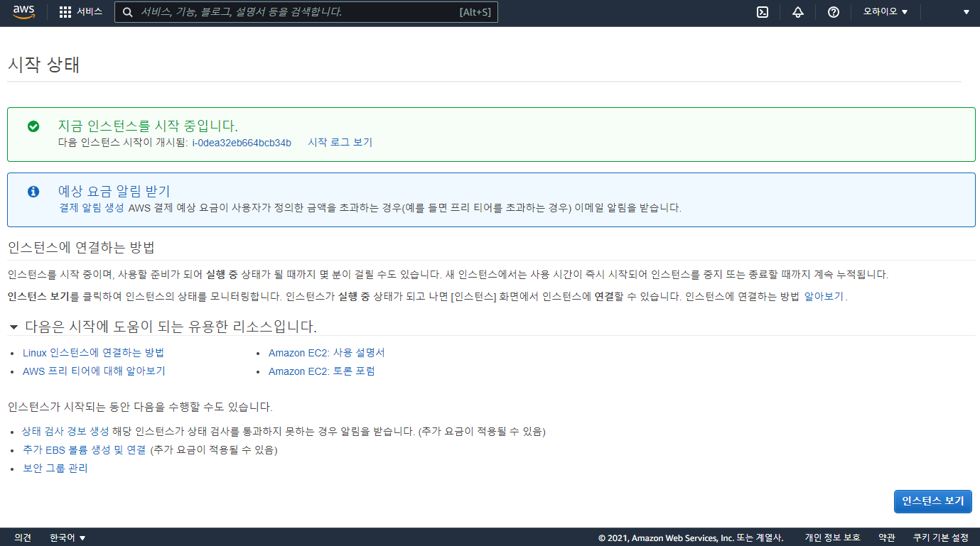Go to the AWS console home via logo

(x=23, y=12)
